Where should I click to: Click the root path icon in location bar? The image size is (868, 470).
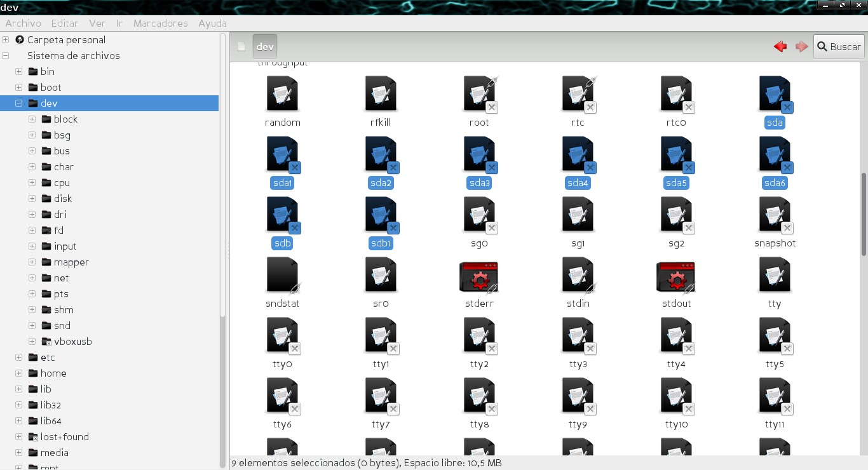tap(241, 46)
